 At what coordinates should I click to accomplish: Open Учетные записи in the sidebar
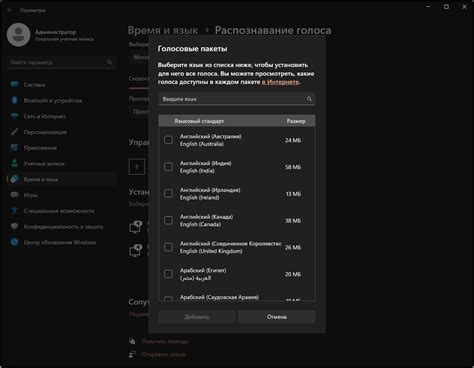pyautogui.click(x=62, y=164)
